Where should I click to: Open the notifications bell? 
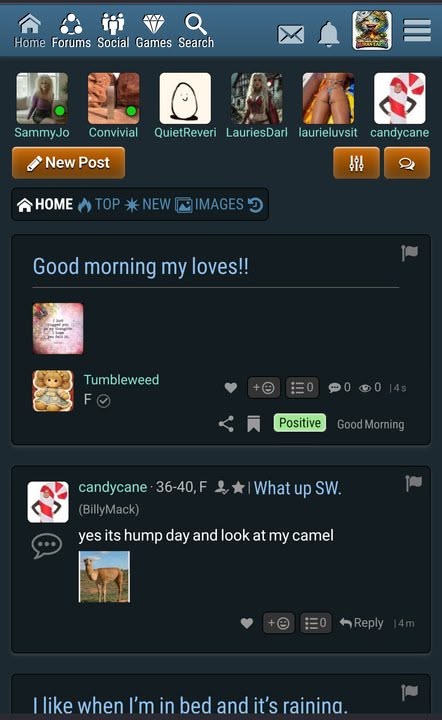pyautogui.click(x=329, y=34)
